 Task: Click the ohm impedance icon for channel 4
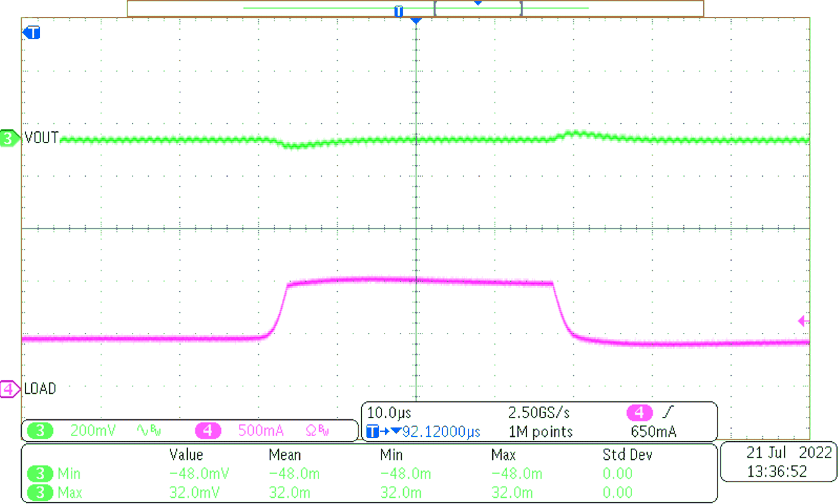tap(310, 430)
